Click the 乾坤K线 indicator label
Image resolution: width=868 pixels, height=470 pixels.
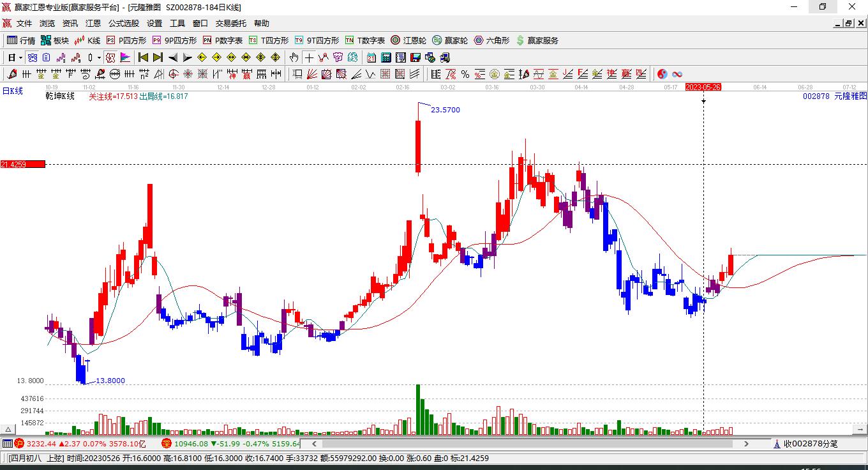click(60, 96)
